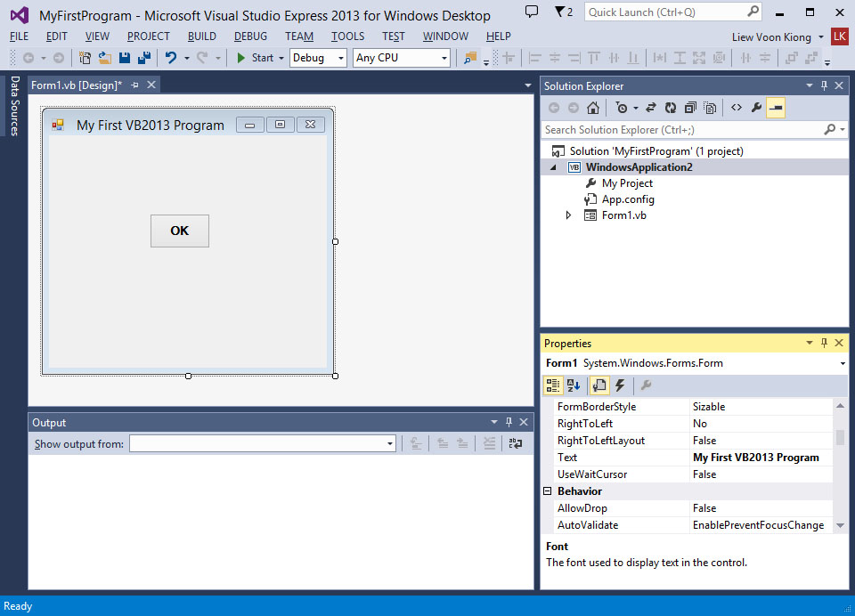Screen dimensions: 855x616
Task: Click the View Code angle-brackets icon
Action: [737, 108]
